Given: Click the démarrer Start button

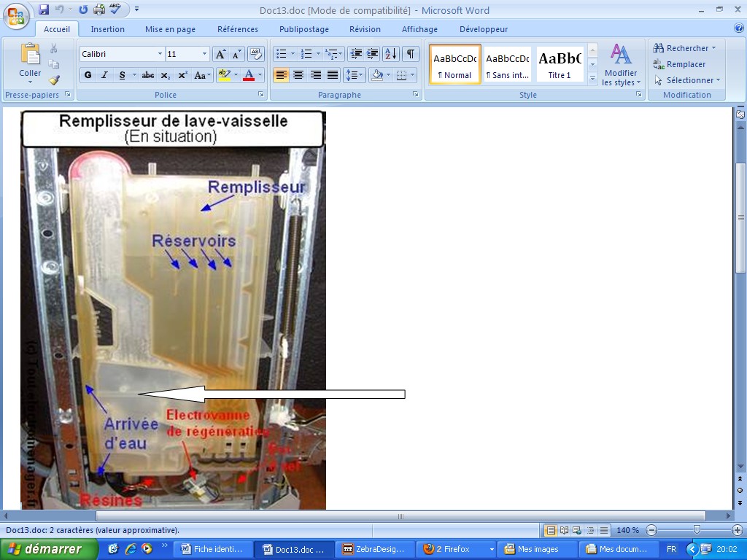Looking at the screenshot, I should (x=49, y=549).
